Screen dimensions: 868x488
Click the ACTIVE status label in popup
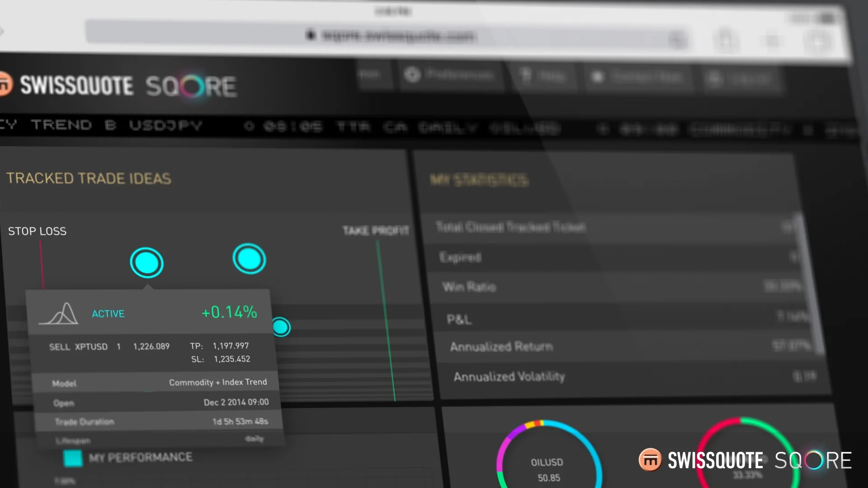(108, 314)
